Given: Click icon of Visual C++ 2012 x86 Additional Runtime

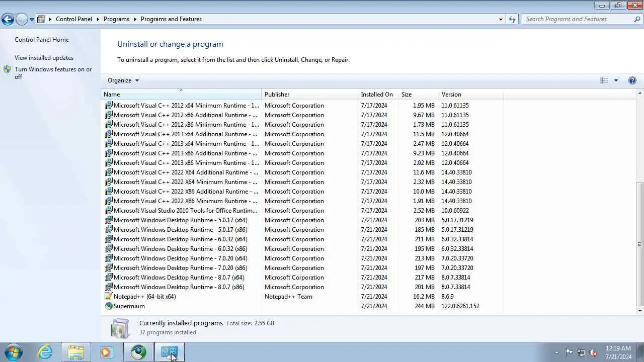Looking at the screenshot, I should (109, 115).
